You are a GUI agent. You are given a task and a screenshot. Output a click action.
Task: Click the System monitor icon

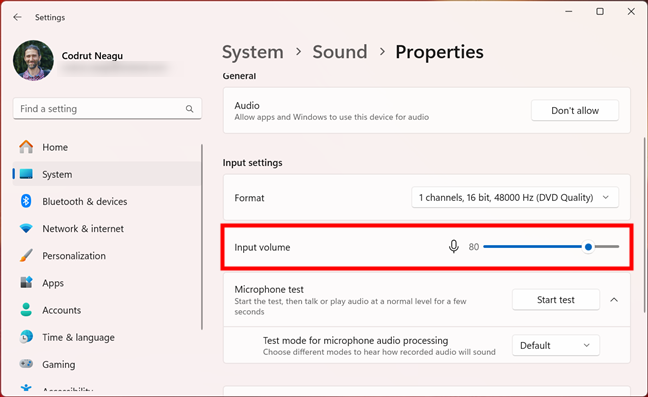point(26,174)
